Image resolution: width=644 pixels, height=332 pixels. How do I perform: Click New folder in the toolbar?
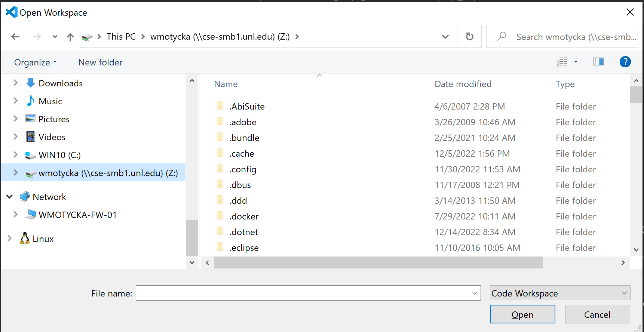100,62
